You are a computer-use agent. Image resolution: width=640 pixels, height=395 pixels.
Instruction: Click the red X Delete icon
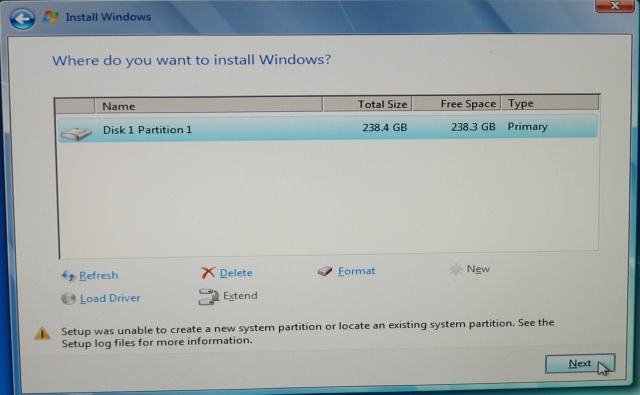click(208, 273)
